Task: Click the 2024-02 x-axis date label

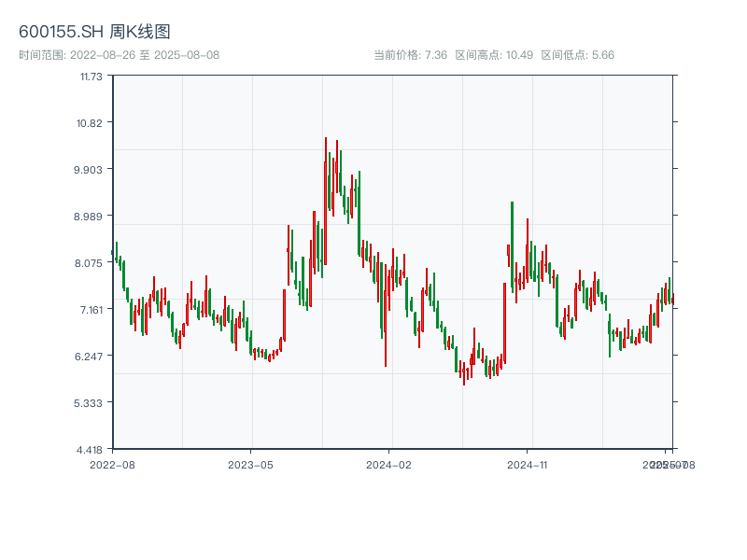Action: click(389, 464)
